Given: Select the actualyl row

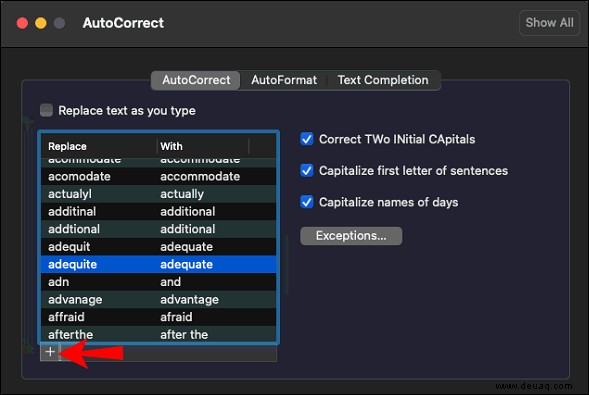Looking at the screenshot, I should [x=159, y=194].
